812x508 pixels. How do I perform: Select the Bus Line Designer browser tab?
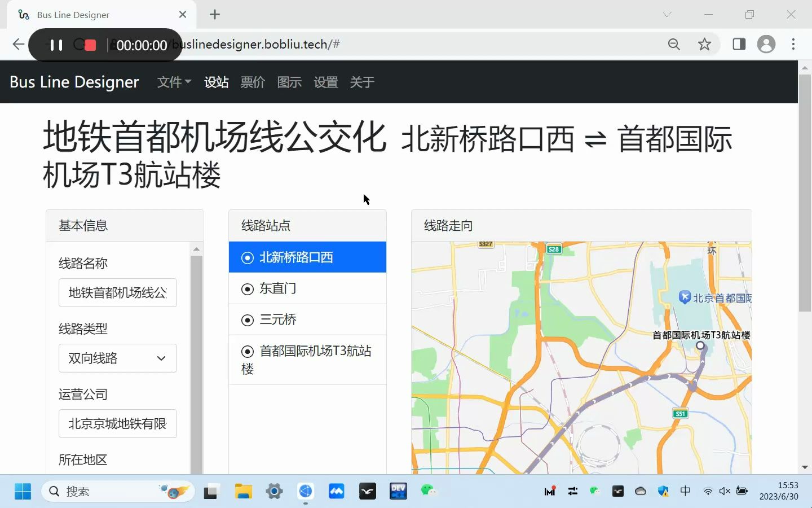coord(101,15)
